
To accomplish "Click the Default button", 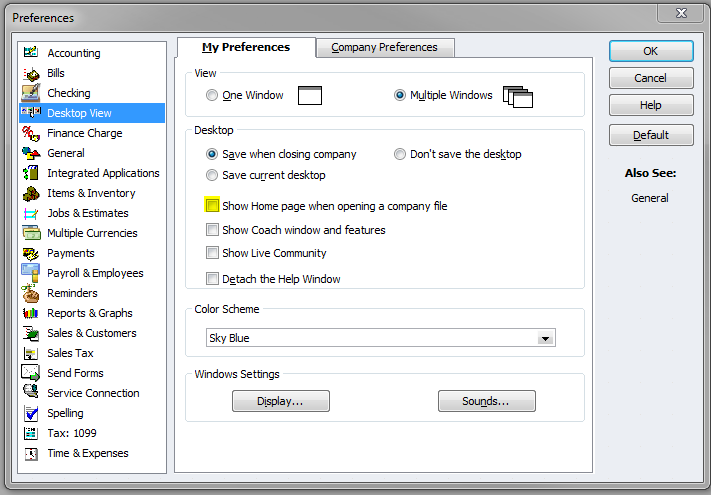I will pos(651,135).
